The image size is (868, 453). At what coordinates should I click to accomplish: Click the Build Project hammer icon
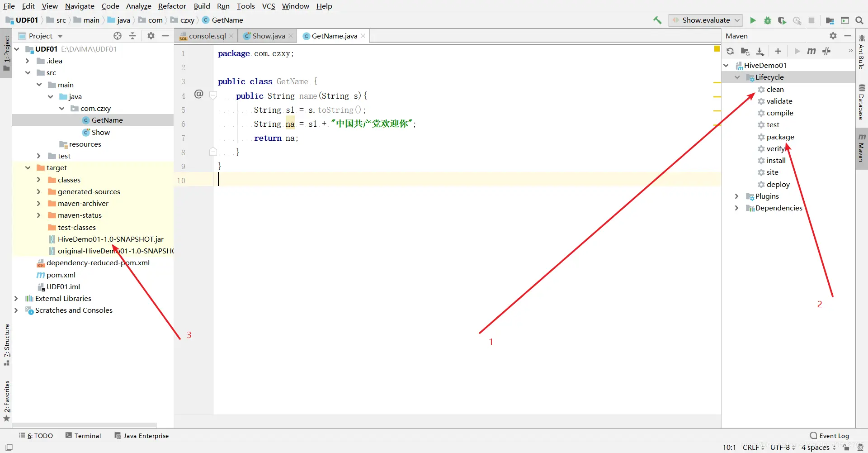point(657,20)
